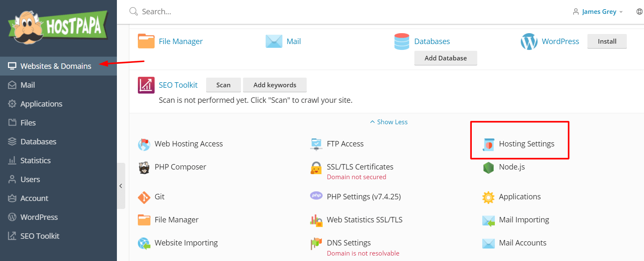The height and width of the screenshot is (261, 644).
Task: Click the SSL/TLS Certificates lock icon
Action: pos(316,168)
